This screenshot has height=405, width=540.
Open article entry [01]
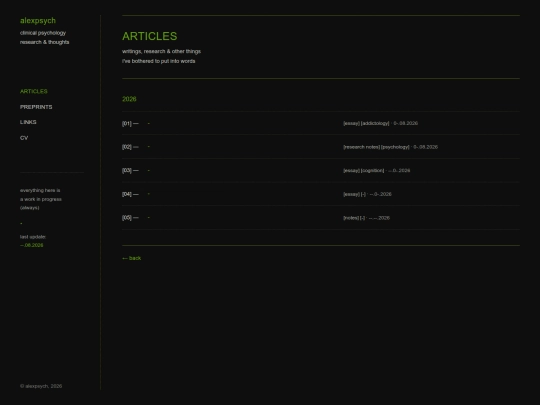pyautogui.click(x=321, y=123)
